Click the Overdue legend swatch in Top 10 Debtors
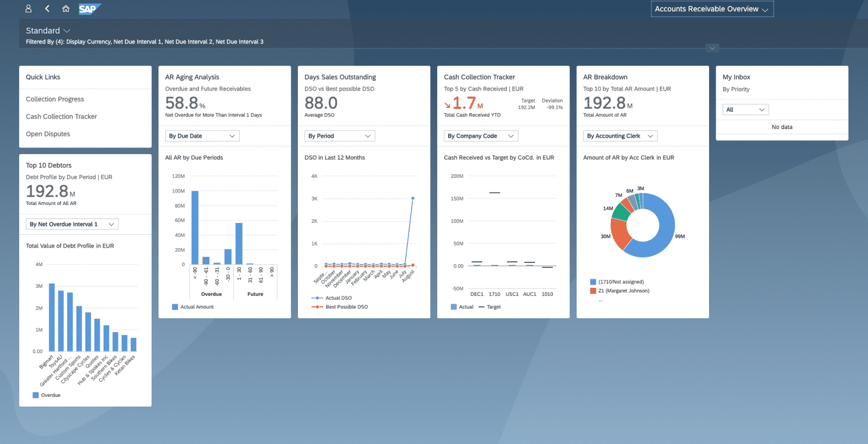Screen dimensions: 868x444 (x=35, y=395)
